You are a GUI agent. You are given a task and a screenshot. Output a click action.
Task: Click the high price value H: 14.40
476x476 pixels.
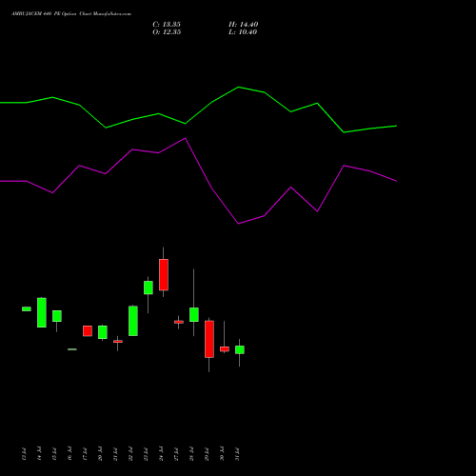point(243,25)
